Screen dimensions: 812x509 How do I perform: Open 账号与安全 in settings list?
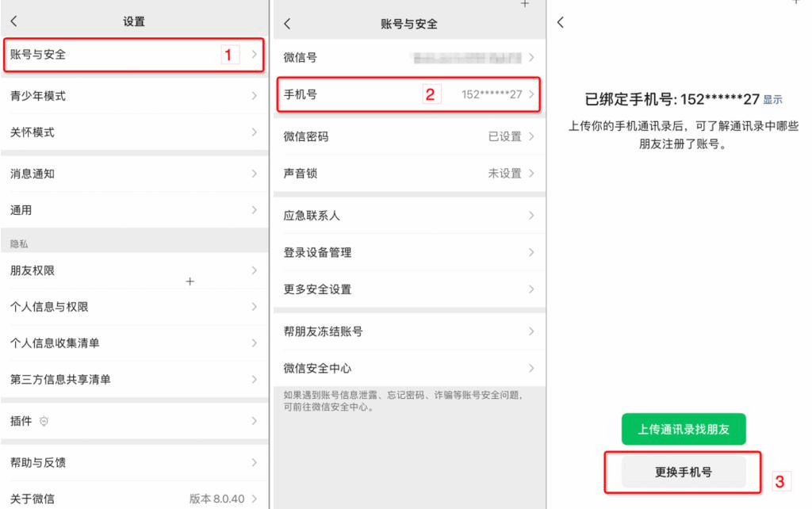coord(133,55)
